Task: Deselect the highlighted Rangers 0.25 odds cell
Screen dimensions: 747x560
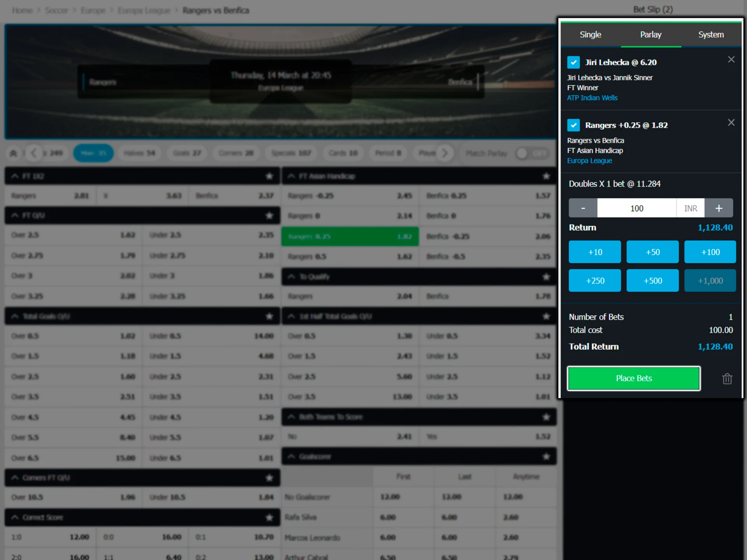Action: 350,236
